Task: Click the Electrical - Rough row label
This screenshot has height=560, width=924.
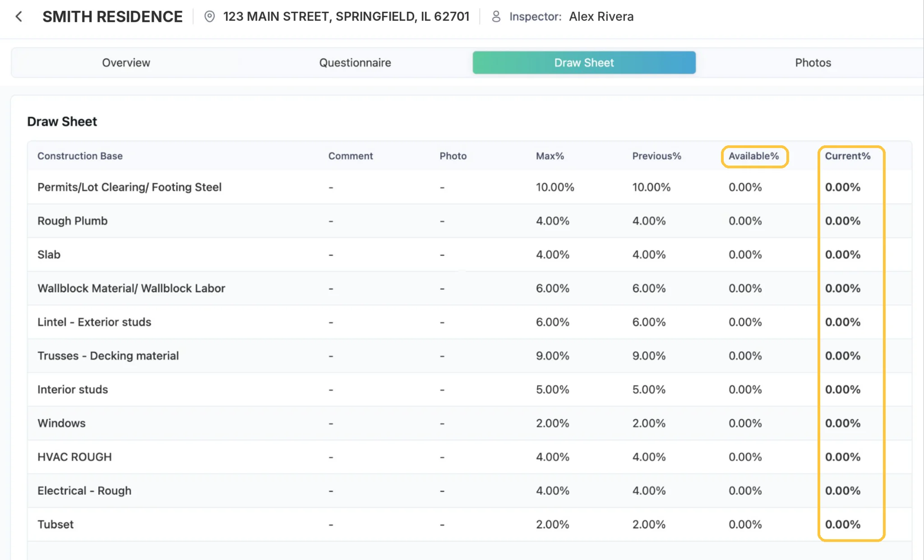Action: 84,491
